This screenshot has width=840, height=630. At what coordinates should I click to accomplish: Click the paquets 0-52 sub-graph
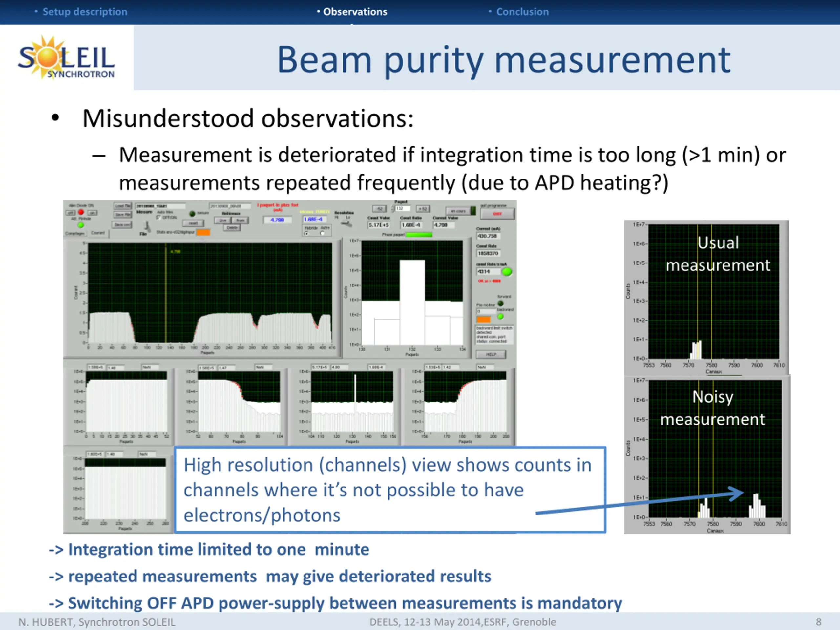(x=126, y=402)
